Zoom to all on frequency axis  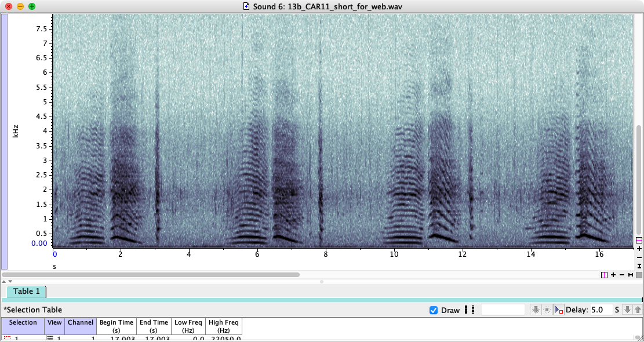639,266
